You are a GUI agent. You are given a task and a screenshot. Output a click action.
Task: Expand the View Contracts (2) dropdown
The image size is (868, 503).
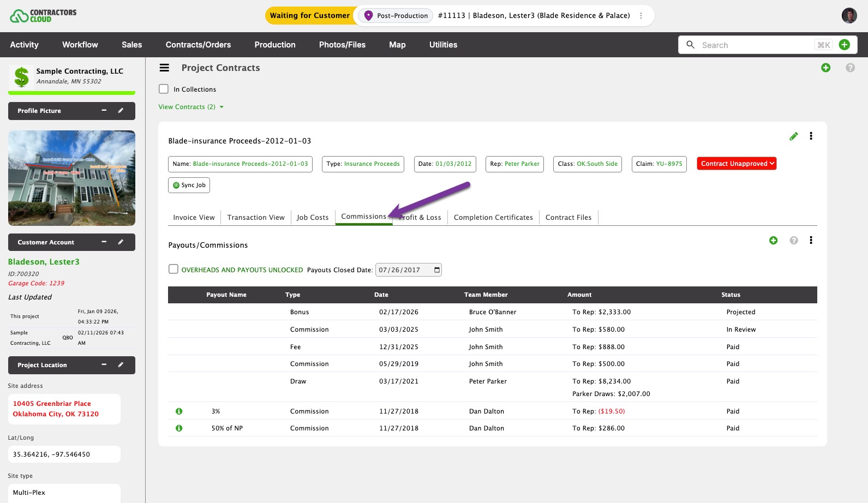point(191,107)
